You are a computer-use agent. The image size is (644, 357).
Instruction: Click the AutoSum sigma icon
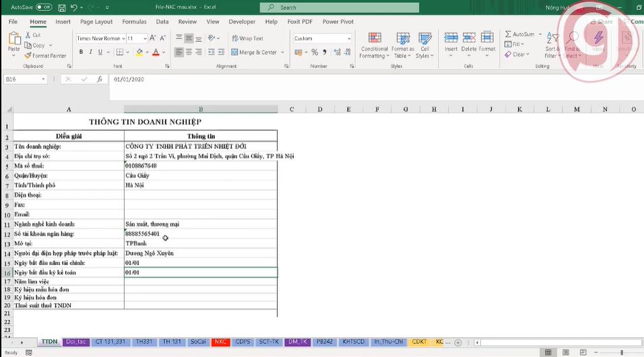pos(509,34)
